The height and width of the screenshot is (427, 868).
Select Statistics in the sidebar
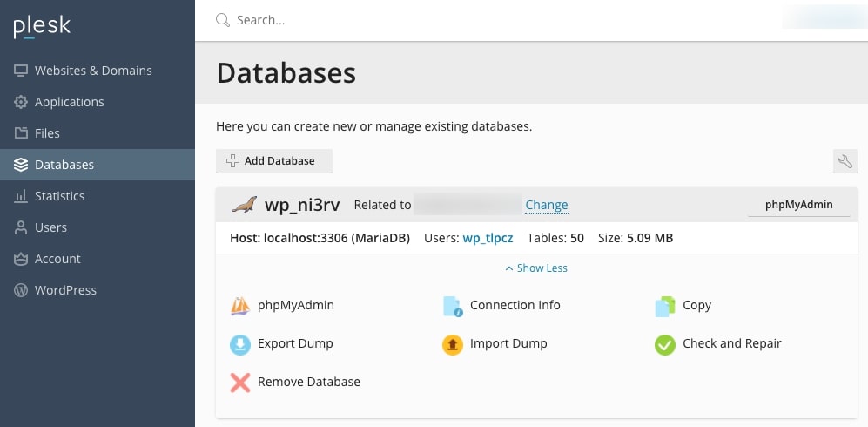59,196
